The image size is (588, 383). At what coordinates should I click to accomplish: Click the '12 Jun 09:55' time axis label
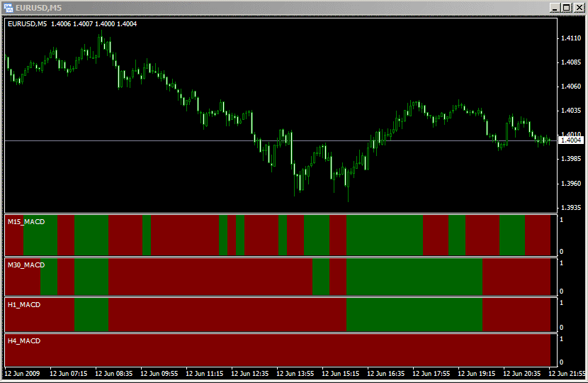coord(159,374)
